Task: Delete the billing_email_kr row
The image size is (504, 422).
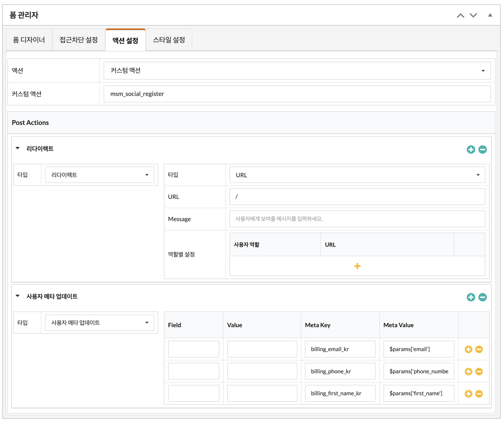Action: (x=479, y=349)
